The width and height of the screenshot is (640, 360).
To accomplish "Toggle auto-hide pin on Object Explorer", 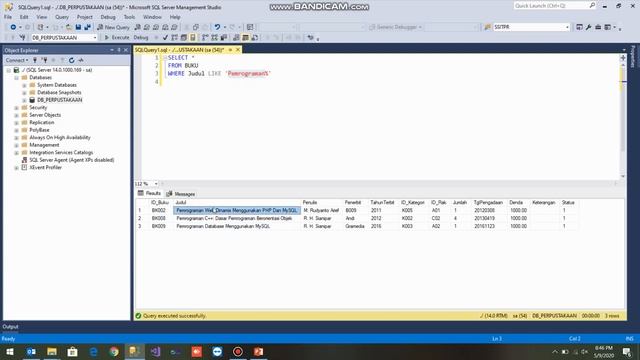I will [x=119, y=50].
